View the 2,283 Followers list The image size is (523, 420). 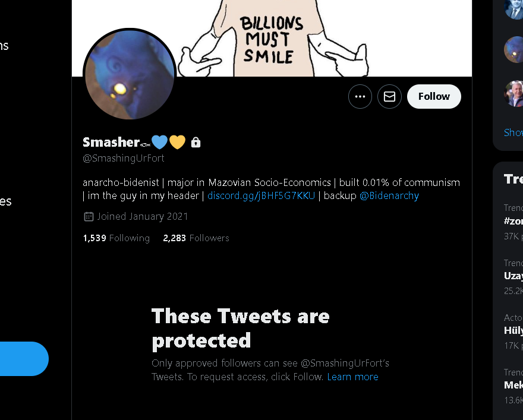pos(196,238)
